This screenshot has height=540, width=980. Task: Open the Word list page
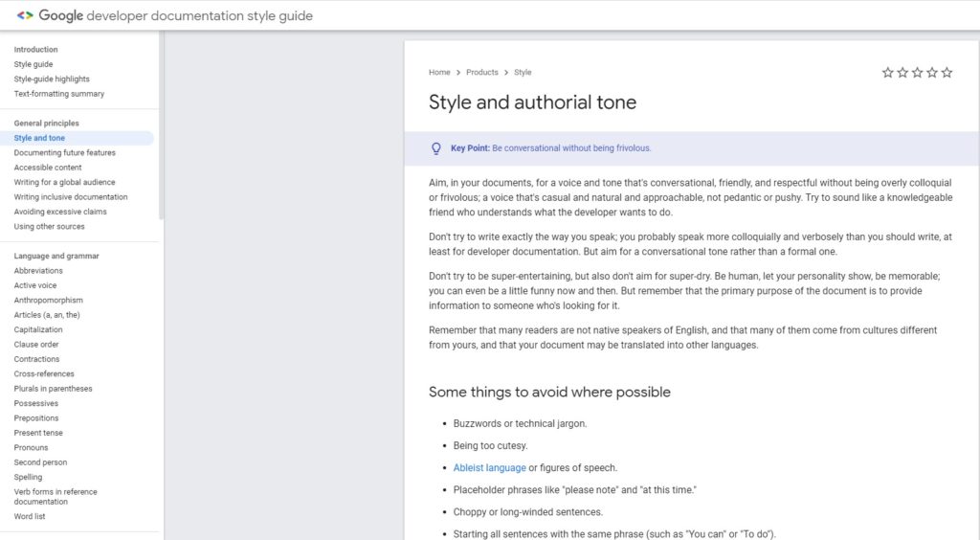coord(30,517)
